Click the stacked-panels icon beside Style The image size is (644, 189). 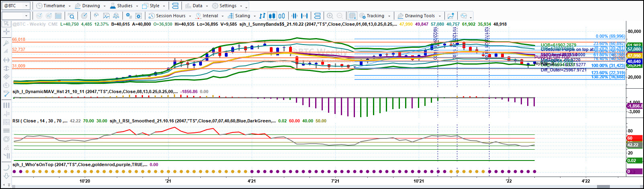pos(175,6)
